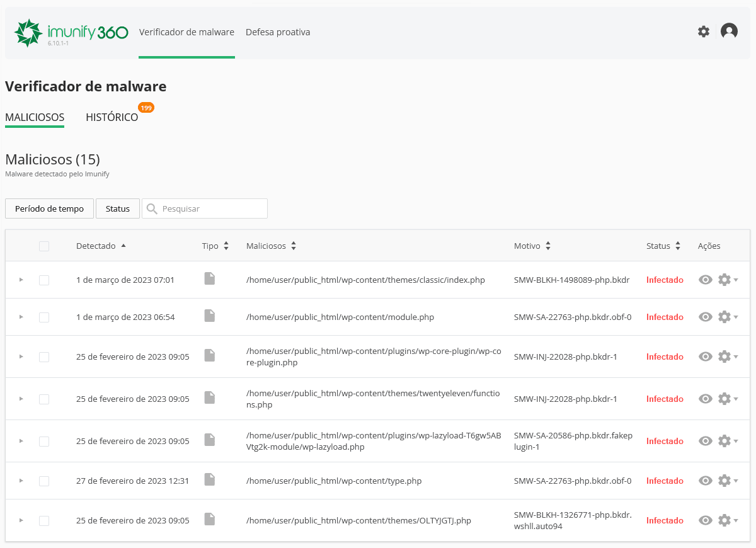
Task: Click file icon for wp-lazyload.php row
Action: pyautogui.click(x=209, y=440)
